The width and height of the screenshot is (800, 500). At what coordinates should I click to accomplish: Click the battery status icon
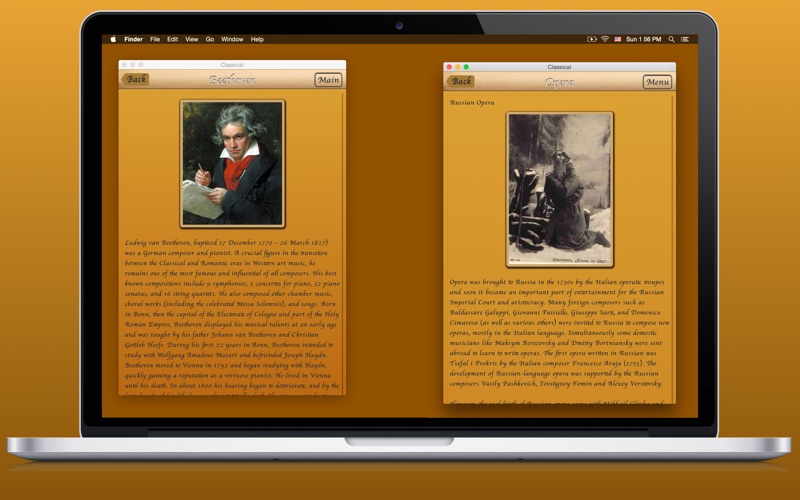point(592,39)
